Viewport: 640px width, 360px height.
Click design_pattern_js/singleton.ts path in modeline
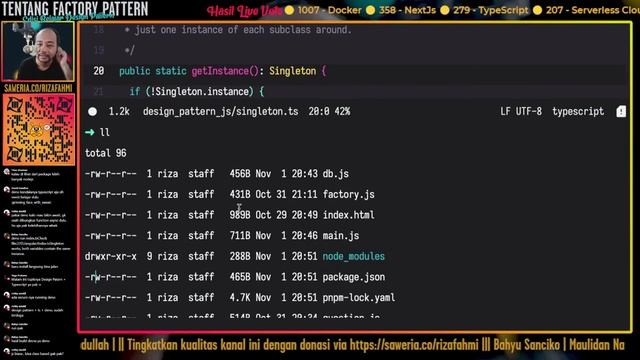click(x=220, y=112)
